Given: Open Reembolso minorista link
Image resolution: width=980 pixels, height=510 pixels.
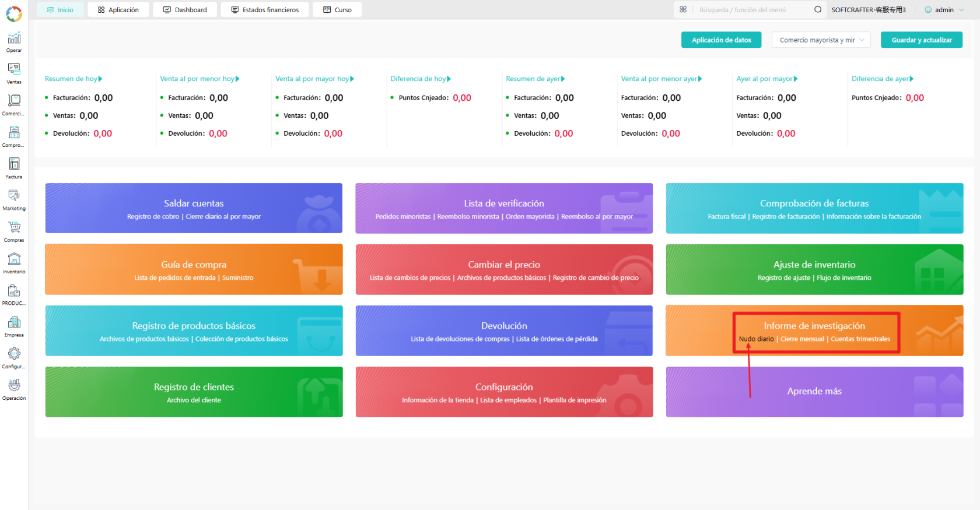Looking at the screenshot, I should (x=468, y=216).
